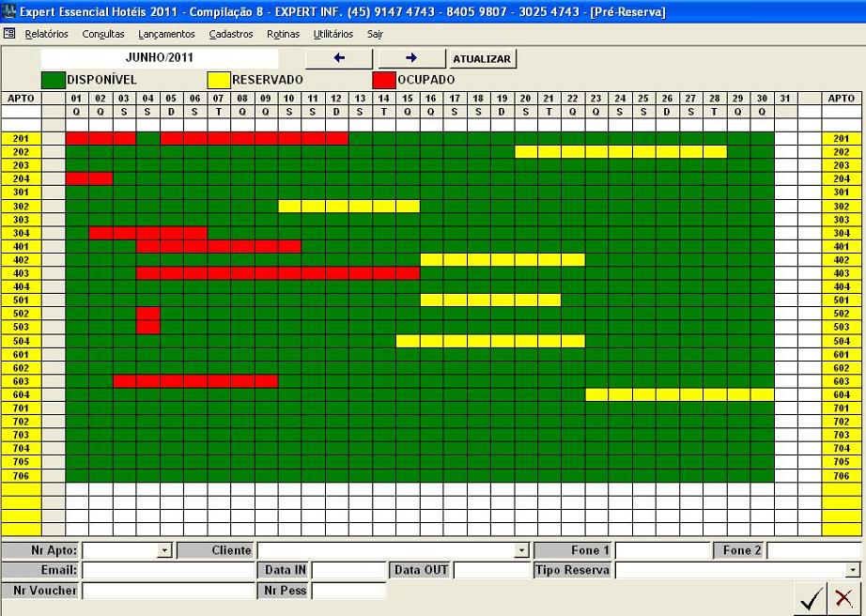This screenshot has width=866, height=616.
Task: Expand the Nr Apto dropdown
Action: tap(165, 551)
